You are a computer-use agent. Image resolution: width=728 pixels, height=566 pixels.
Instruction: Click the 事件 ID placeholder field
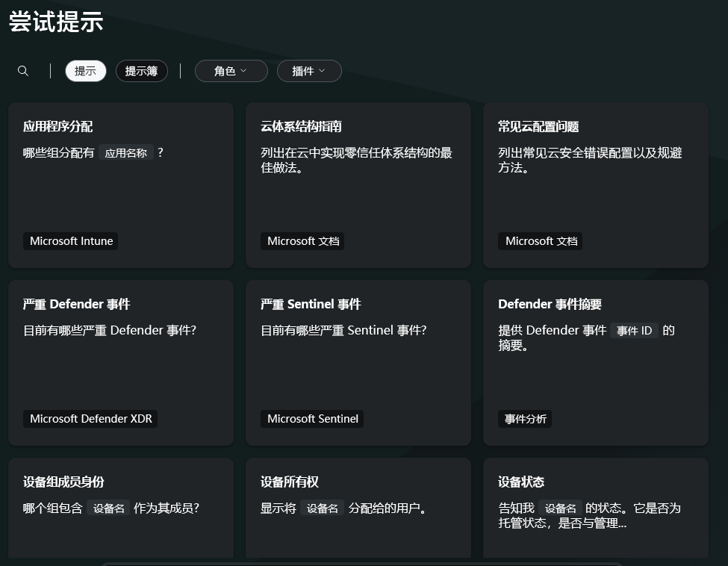click(634, 330)
